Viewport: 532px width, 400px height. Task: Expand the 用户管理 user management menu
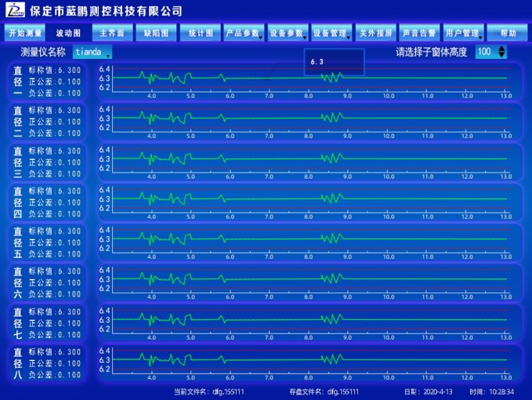463,34
